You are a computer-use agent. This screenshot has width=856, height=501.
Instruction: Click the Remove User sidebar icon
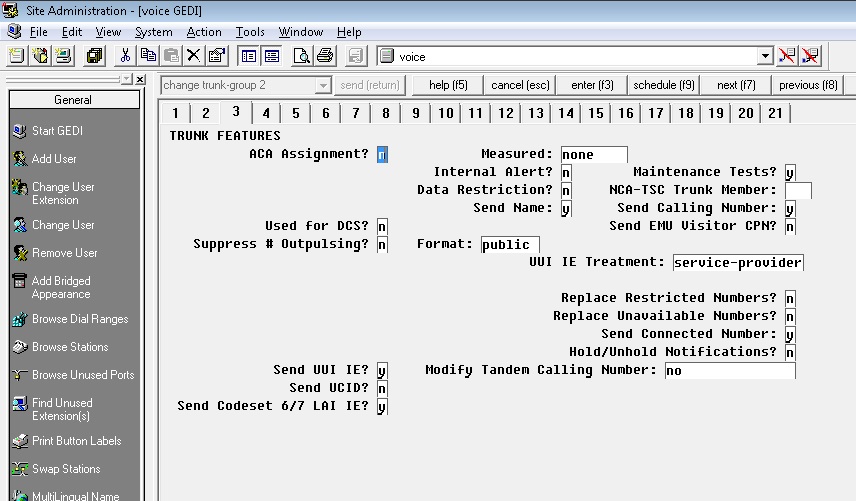[x=20, y=253]
